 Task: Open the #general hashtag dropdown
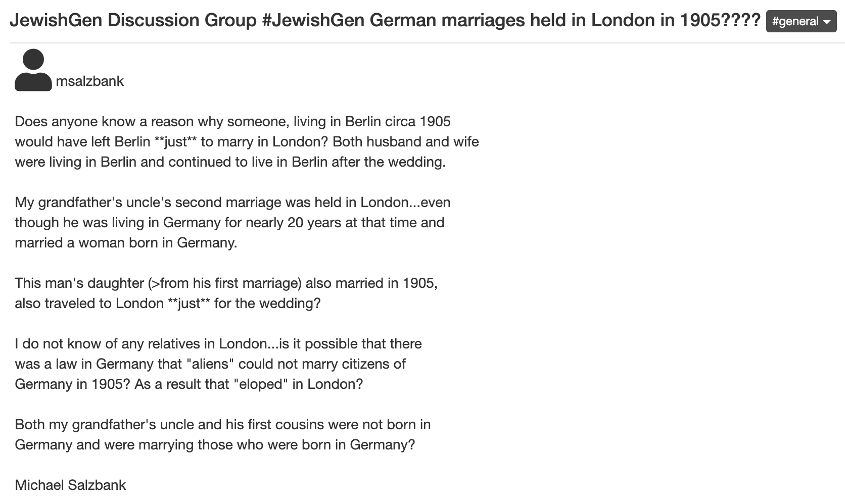(x=801, y=21)
